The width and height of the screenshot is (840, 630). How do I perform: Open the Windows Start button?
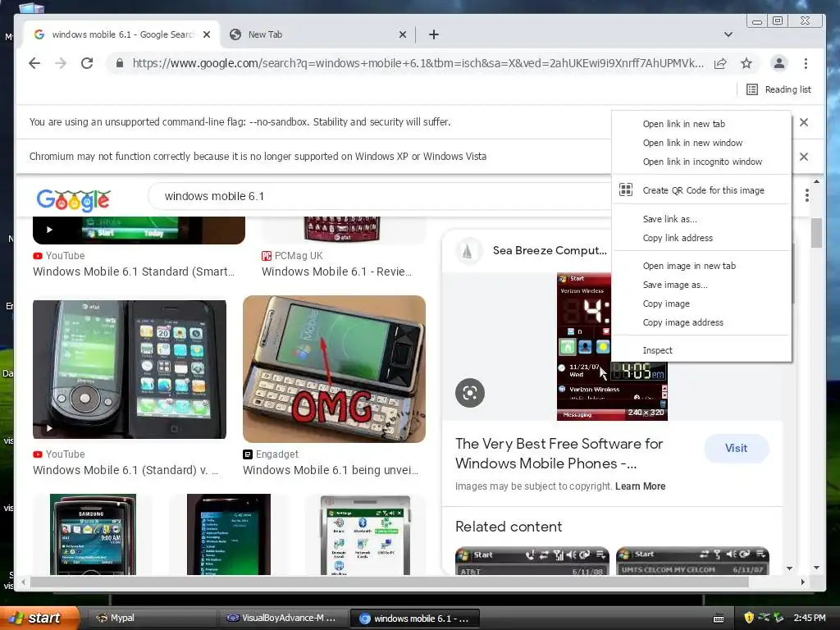pos(39,618)
